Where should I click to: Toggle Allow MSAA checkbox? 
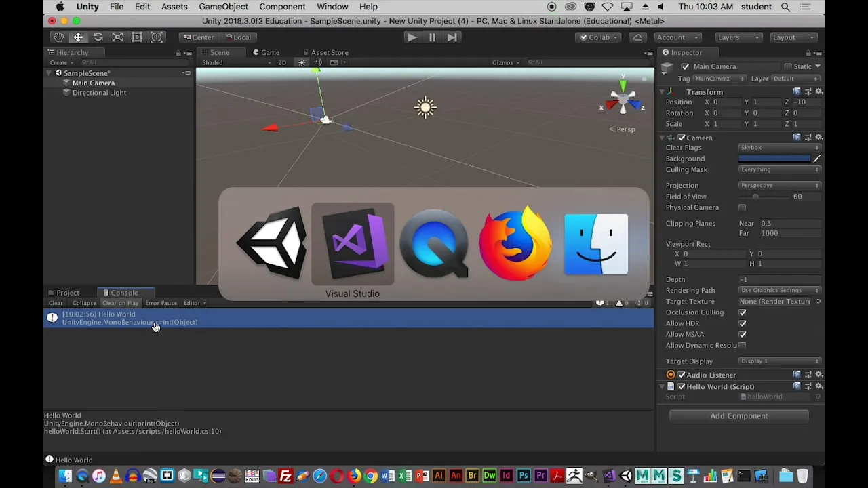coord(743,334)
